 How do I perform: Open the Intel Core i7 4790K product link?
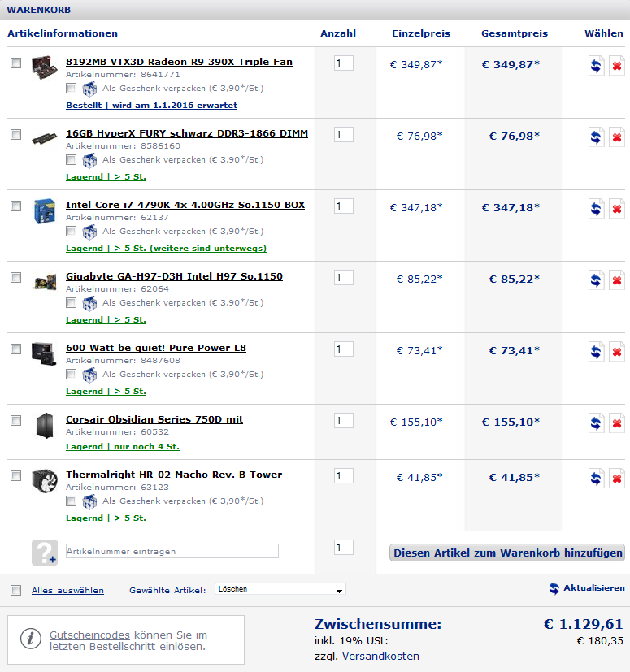click(x=185, y=205)
